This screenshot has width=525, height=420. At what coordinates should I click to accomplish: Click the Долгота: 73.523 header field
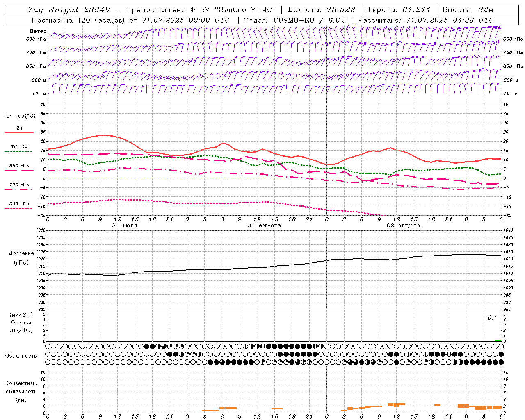321,10
